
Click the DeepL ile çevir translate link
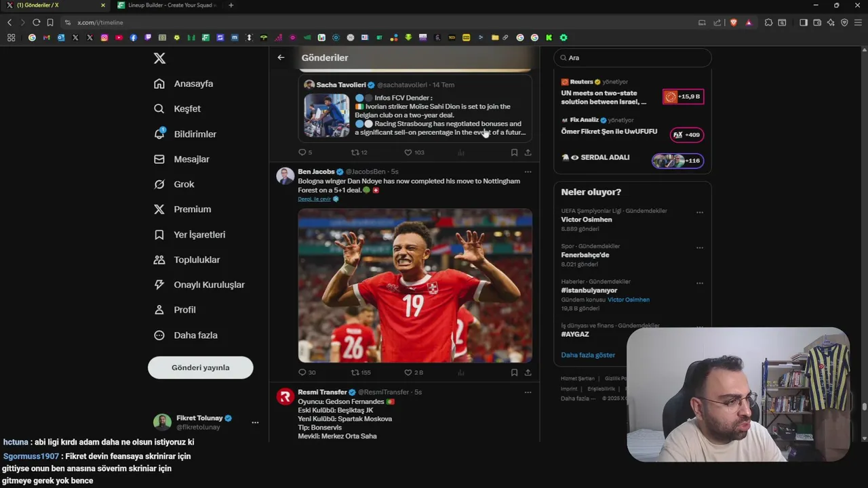click(x=315, y=199)
